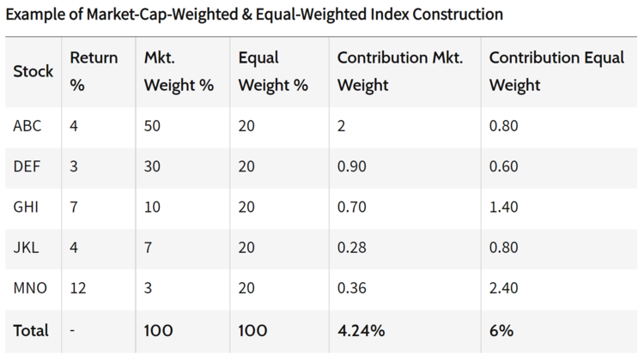The height and width of the screenshot is (361, 644).
Task: Click the table title about index construction
Action: (254, 15)
